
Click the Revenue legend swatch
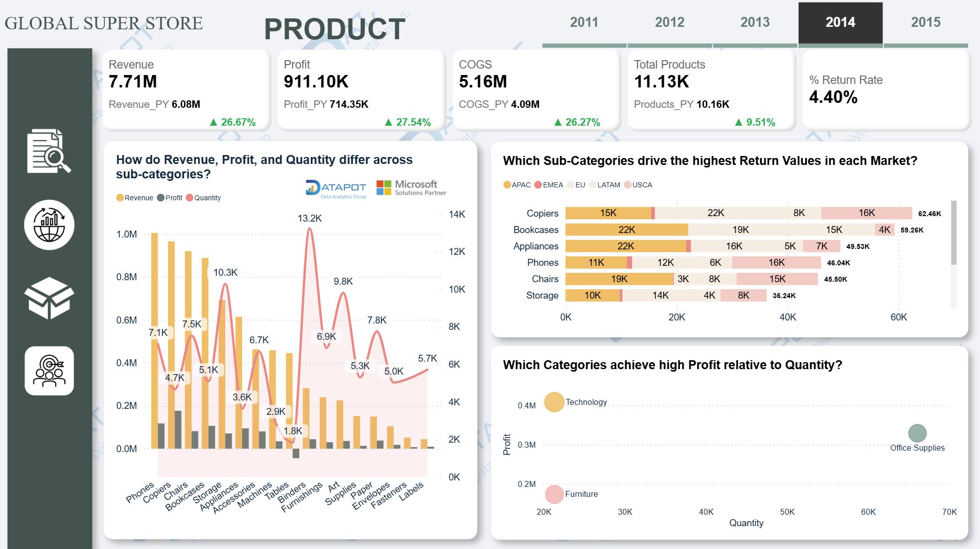[120, 198]
